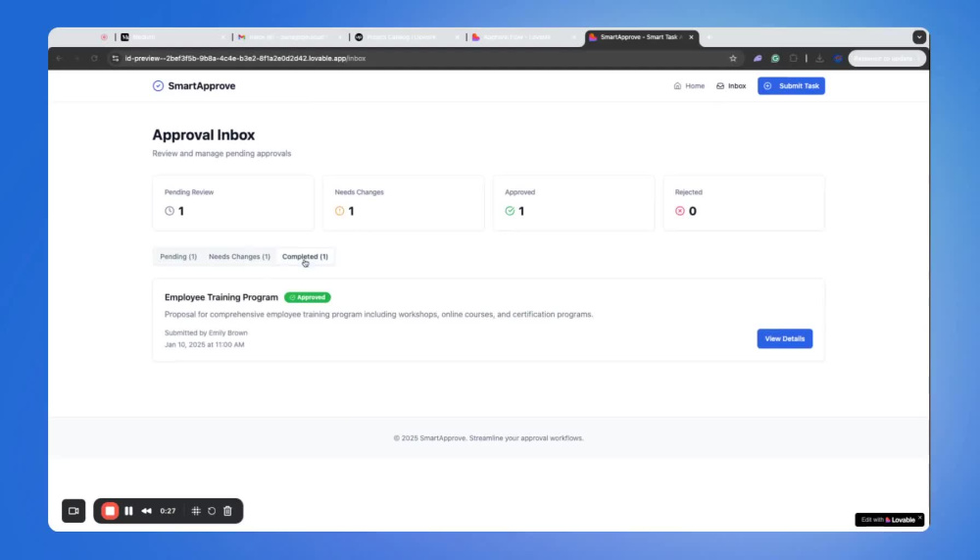
Task: Close the Edit with Lovable badge
Action: [920, 518]
